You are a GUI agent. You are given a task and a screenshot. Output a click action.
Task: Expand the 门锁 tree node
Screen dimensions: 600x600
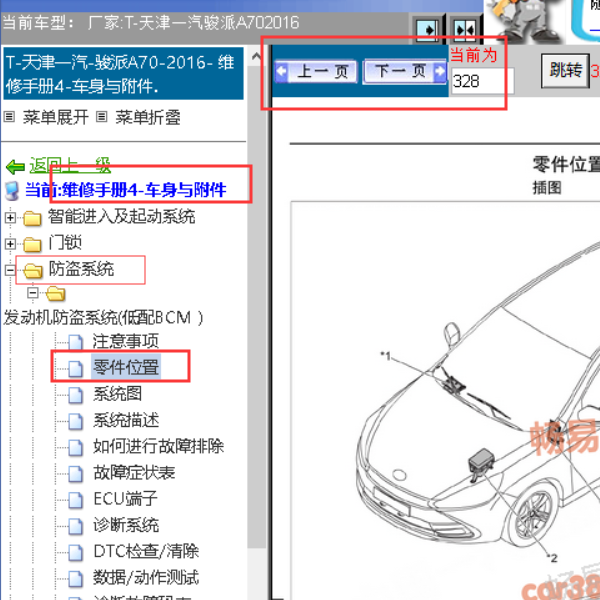click(10, 244)
